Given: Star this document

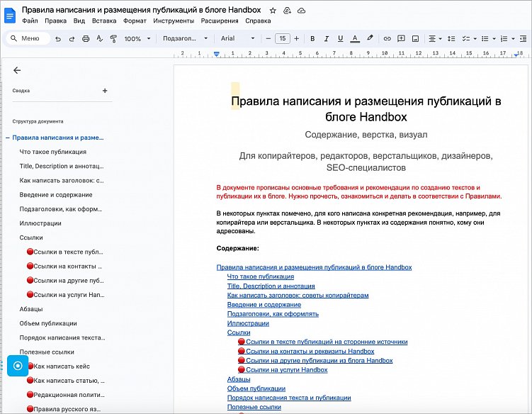Looking at the screenshot, I should [x=273, y=11].
